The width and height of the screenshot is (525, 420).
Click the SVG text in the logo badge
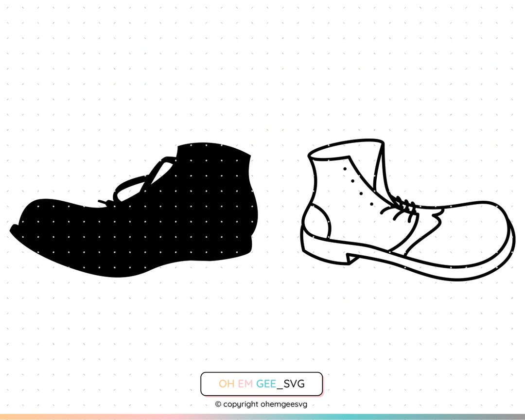pyautogui.click(x=294, y=384)
